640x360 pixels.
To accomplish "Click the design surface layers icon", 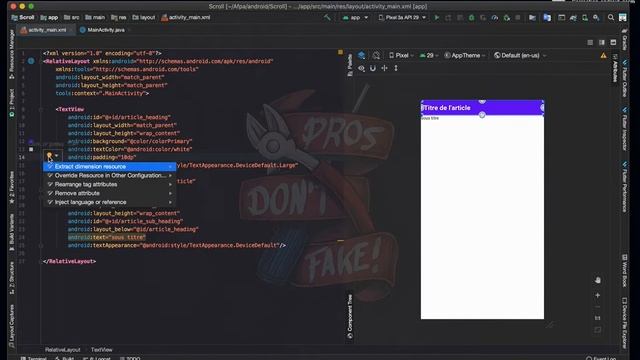I will (x=362, y=55).
